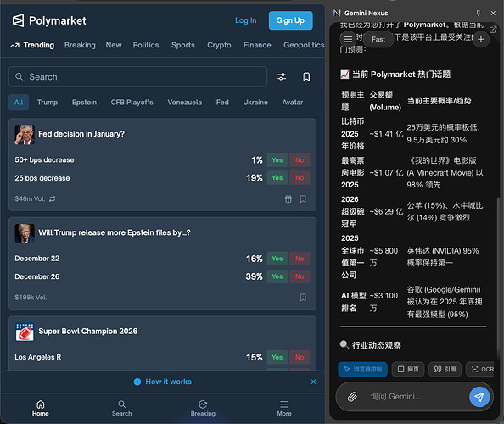
Task: Select the All filter chip
Action: [19, 102]
